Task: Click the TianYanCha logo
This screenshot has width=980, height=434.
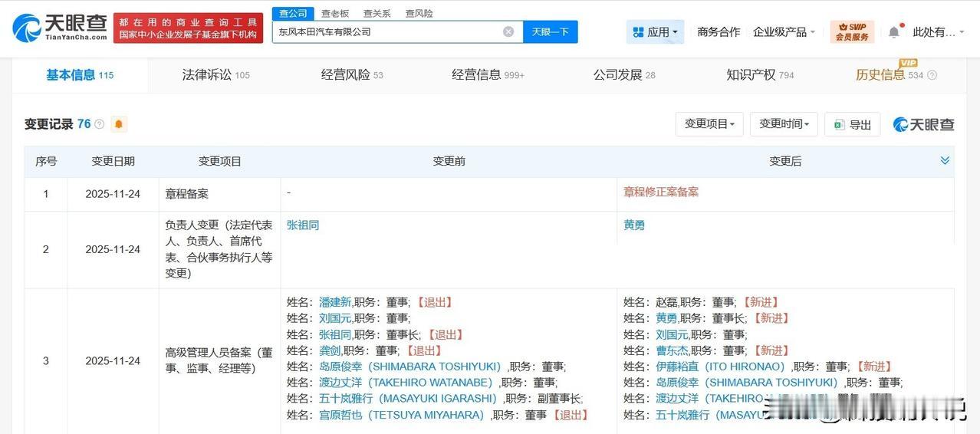Action: tap(60, 28)
